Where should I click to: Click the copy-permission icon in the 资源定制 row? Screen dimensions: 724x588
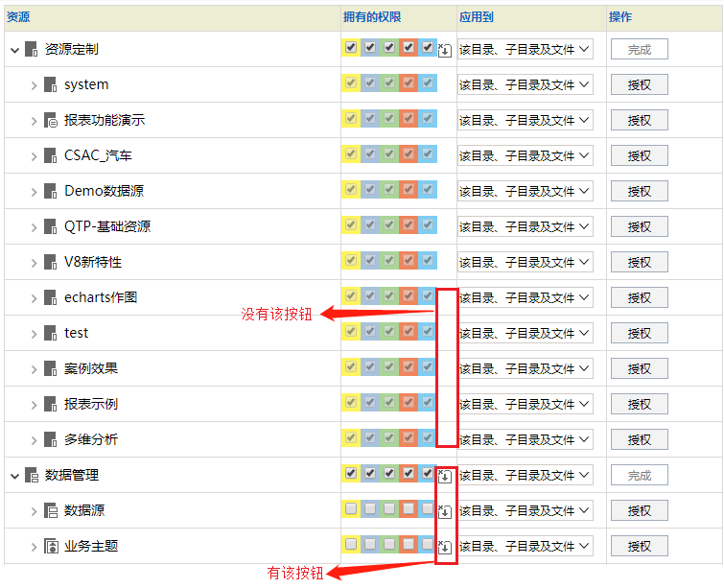point(445,50)
